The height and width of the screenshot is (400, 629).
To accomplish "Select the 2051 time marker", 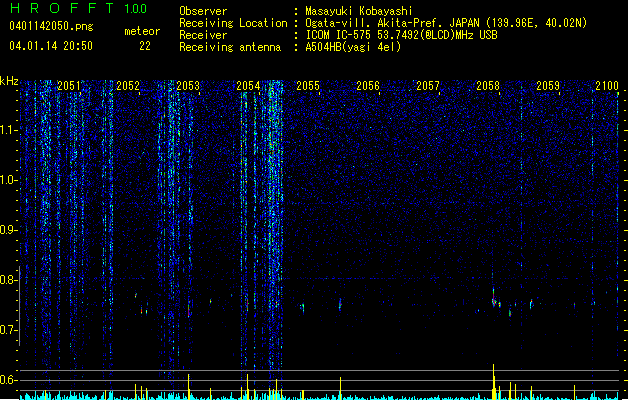I will point(68,86).
